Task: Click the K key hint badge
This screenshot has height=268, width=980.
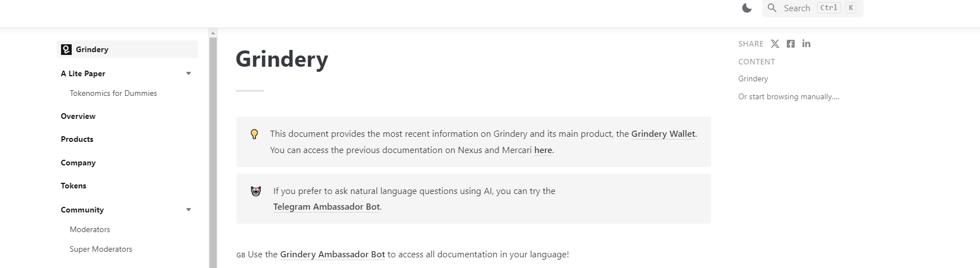Action: click(851, 8)
